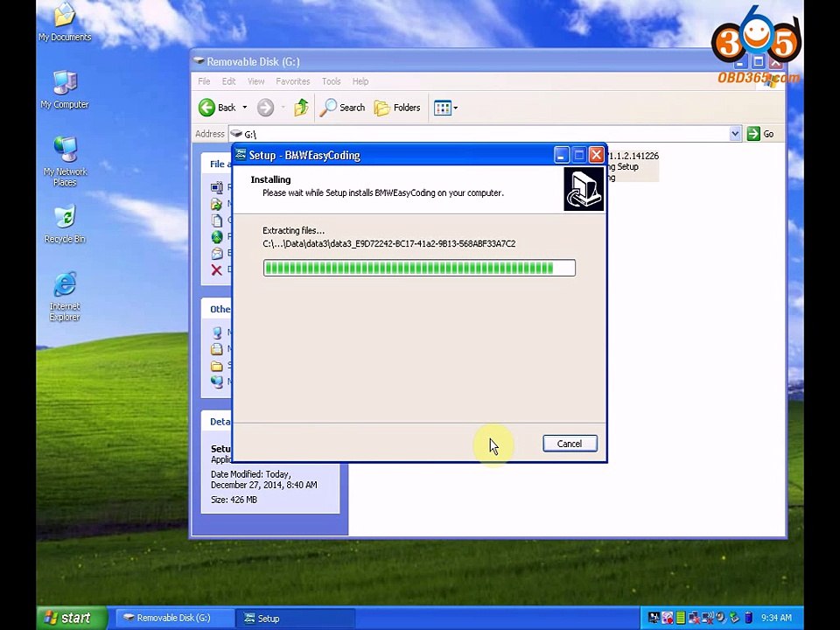This screenshot has height=630, width=840.
Task: Click the 'Installing' heading in Setup
Action: coord(270,179)
